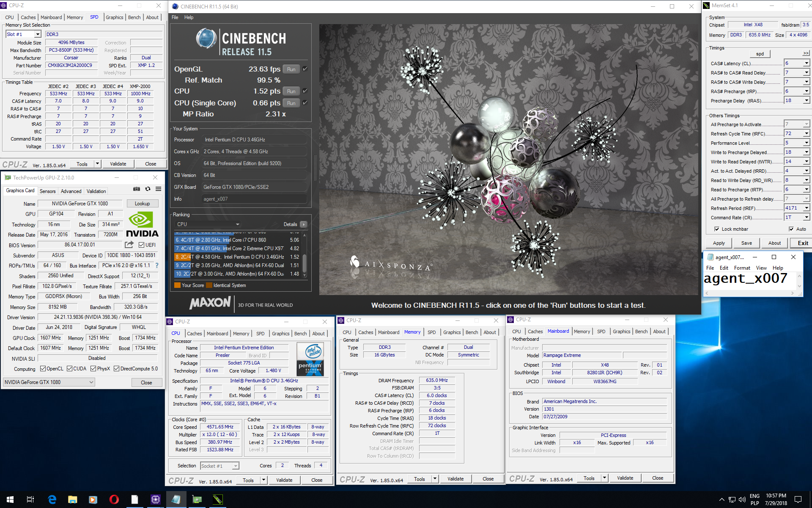Open the Windows Start menu

point(10,500)
